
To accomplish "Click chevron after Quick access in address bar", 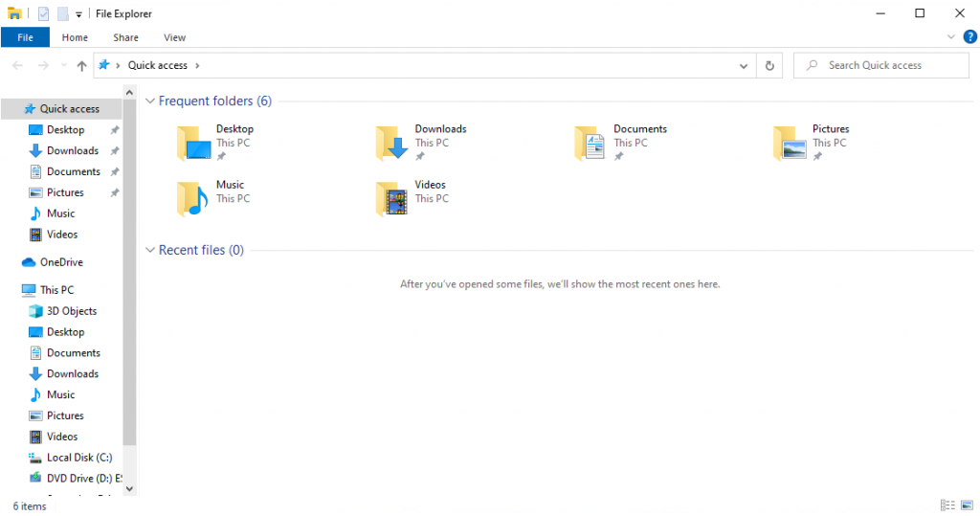I will pos(197,66).
